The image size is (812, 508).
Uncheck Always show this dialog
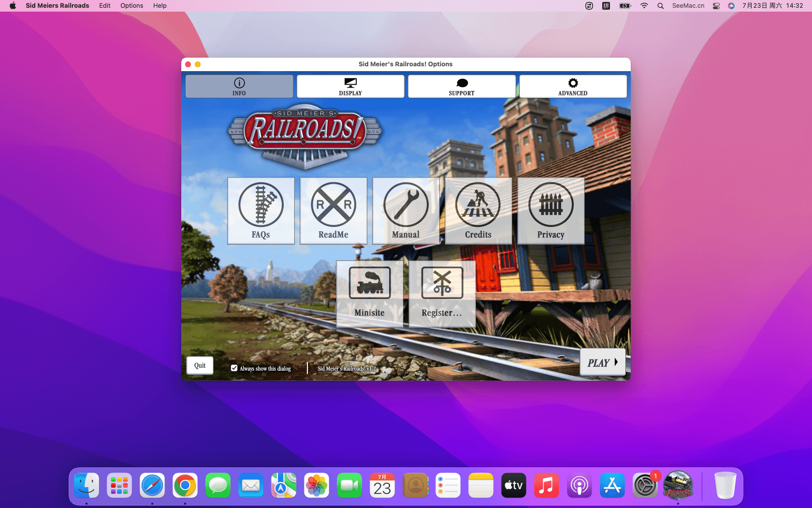coord(234,368)
